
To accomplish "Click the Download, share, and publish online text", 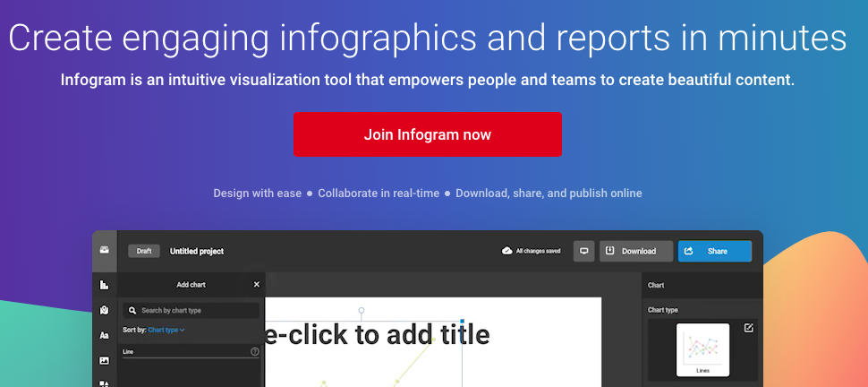I will (x=549, y=193).
